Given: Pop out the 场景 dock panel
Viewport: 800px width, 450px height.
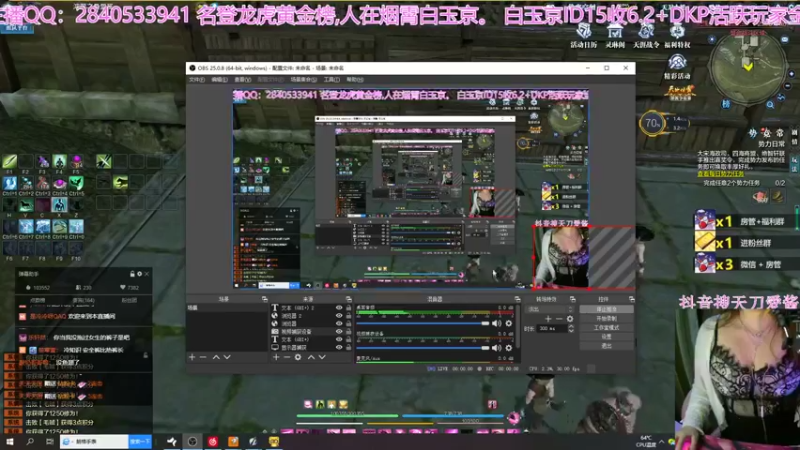Looking at the screenshot, I should pos(264,299).
